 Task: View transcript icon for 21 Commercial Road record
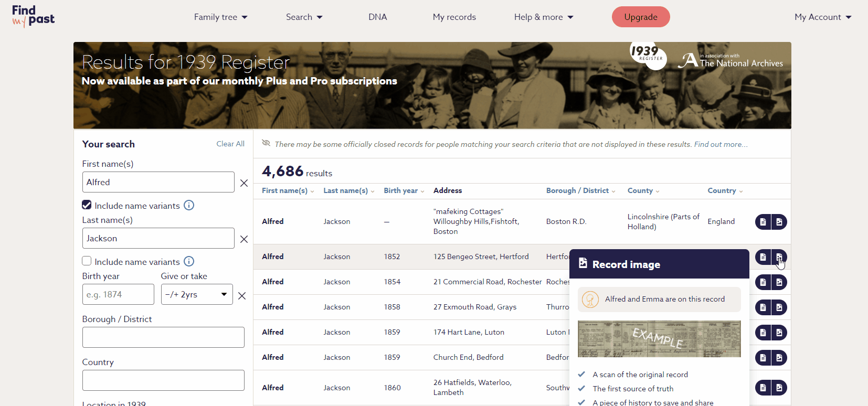pyautogui.click(x=763, y=282)
